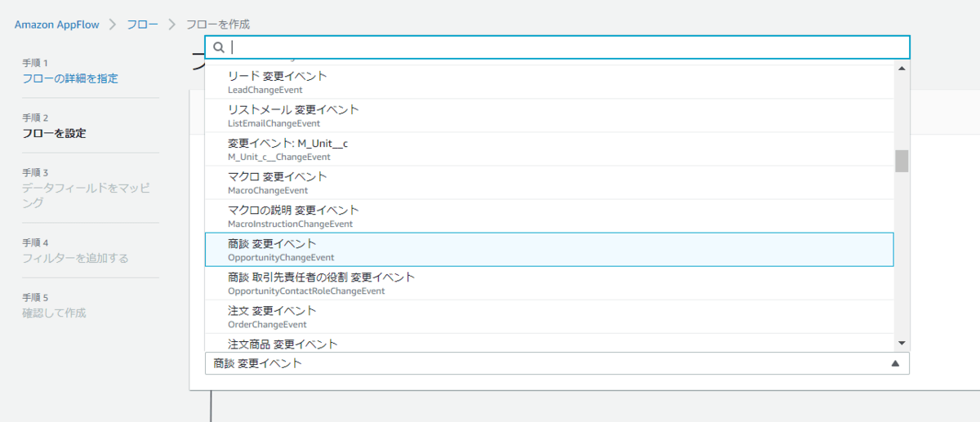
Task: Click the search magnifier icon in dropdown
Action: pyautogui.click(x=219, y=47)
